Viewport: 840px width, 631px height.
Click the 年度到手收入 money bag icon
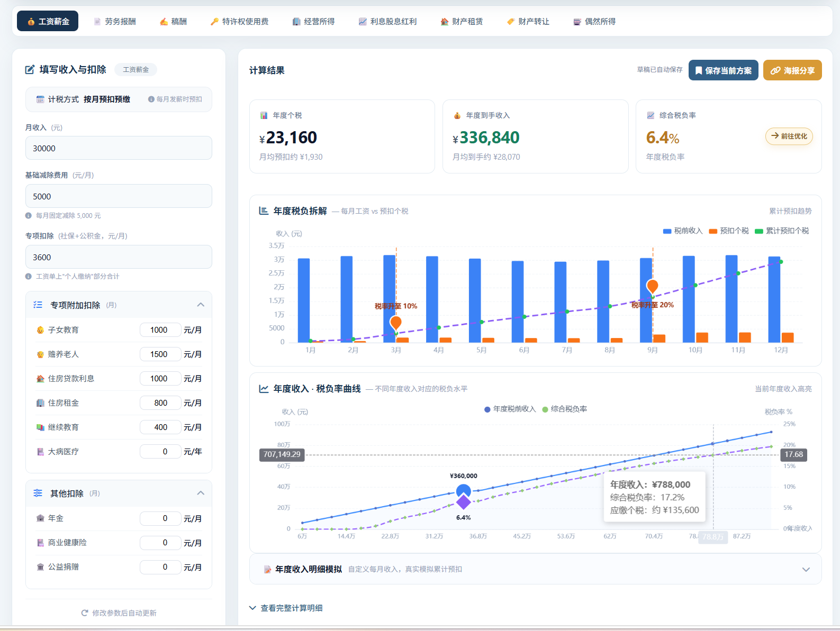point(457,115)
